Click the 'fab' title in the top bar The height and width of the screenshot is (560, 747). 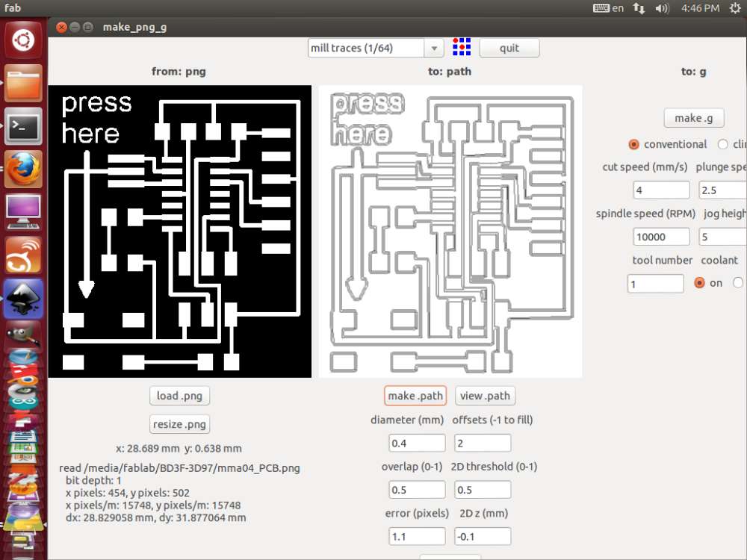(13, 7)
